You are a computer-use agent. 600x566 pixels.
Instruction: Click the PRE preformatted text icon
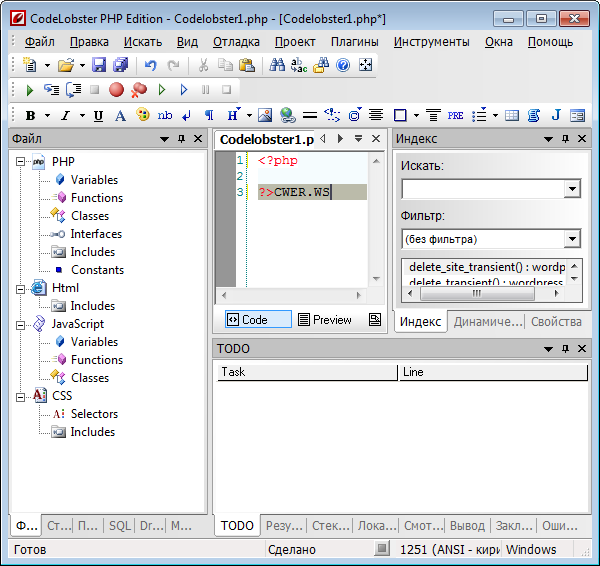coord(455,116)
